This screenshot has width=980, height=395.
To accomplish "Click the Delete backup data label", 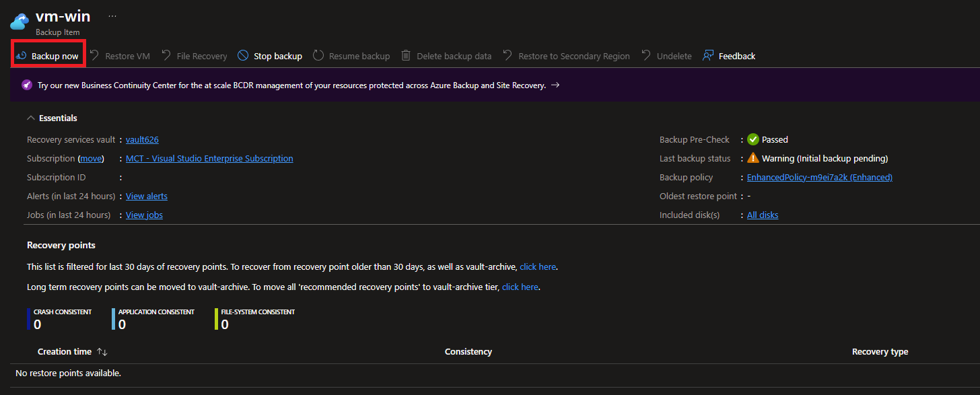I will (454, 56).
